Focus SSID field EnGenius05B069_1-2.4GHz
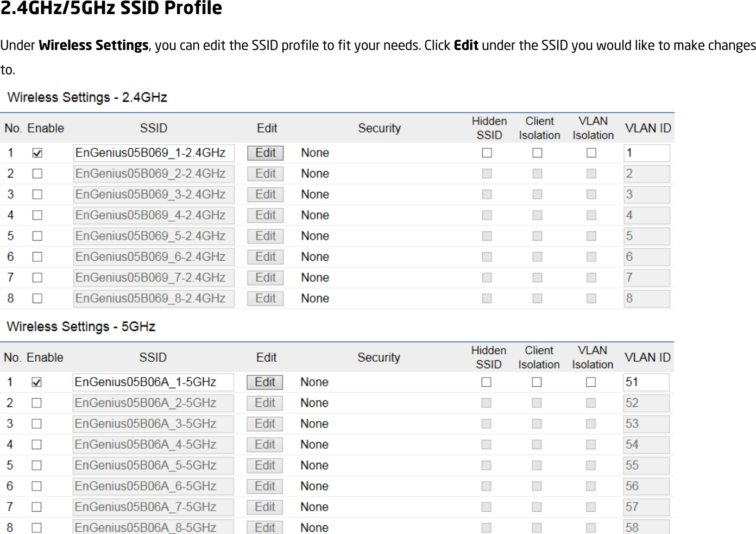 [154, 153]
